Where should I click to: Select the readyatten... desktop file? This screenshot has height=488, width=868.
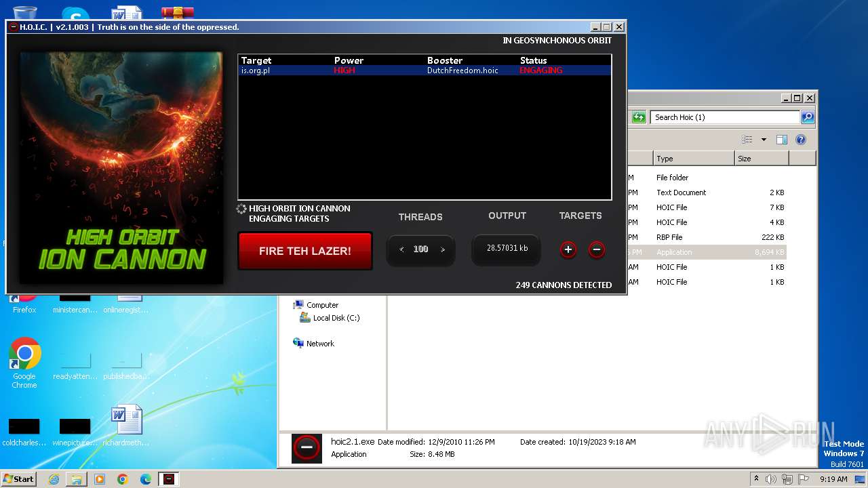(75, 365)
